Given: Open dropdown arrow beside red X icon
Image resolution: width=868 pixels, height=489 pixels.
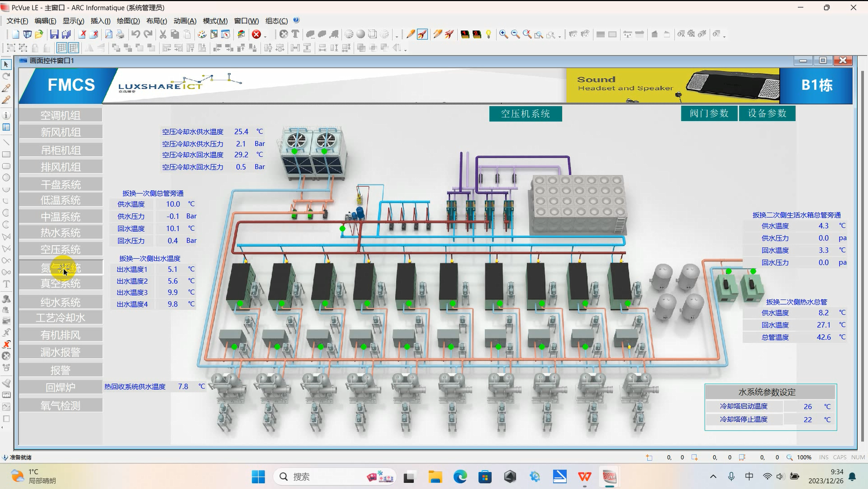Looking at the screenshot, I should coord(266,36).
